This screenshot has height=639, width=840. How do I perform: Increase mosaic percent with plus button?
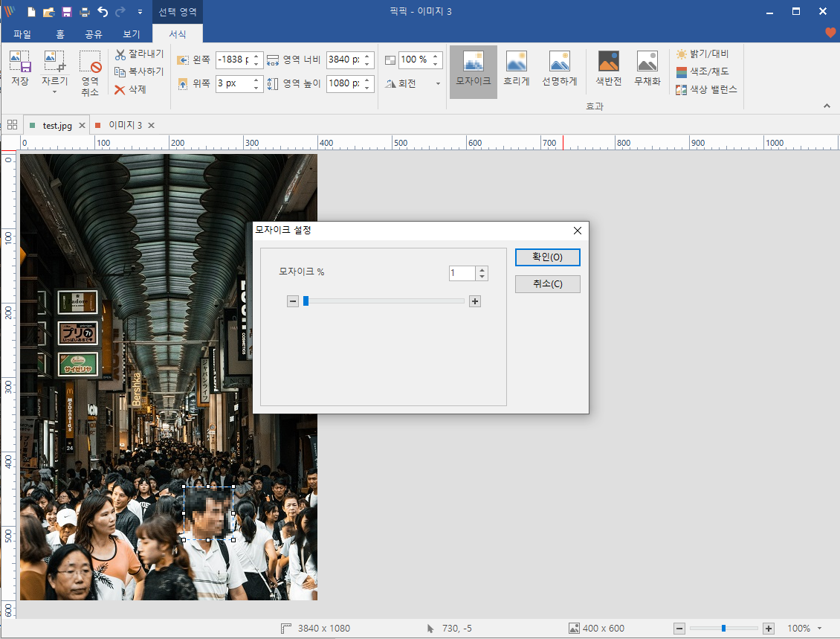475,301
